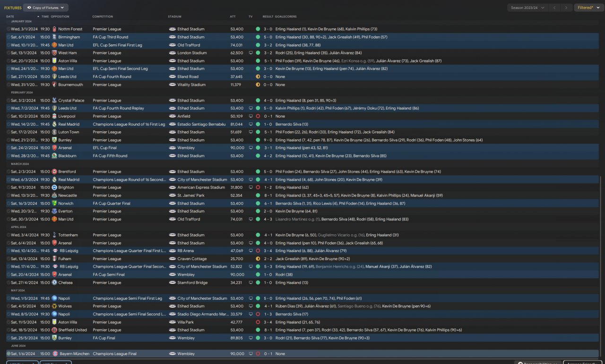Image resolution: width=605 pixels, height=364 pixels.
Task: Click the 25,700 attendance figure
Action: click(237, 259)
